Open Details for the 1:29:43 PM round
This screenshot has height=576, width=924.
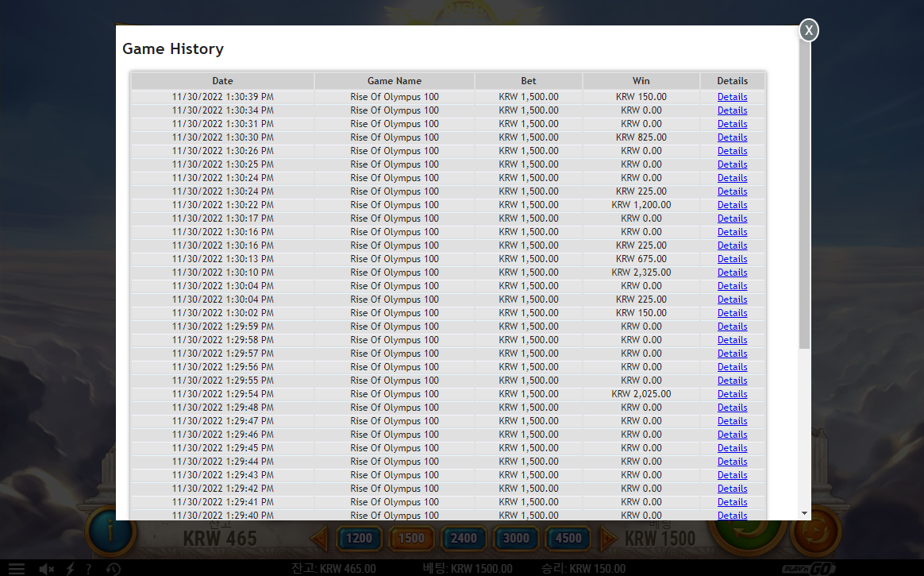point(733,475)
